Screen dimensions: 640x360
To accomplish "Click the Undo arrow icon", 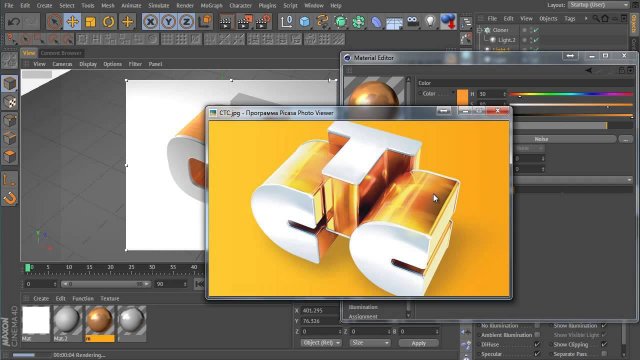I will 13,22.
